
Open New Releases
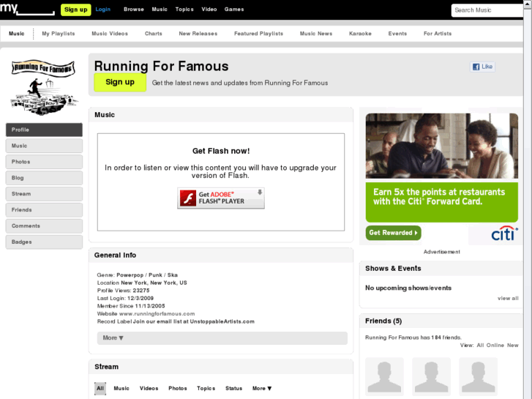pos(198,34)
